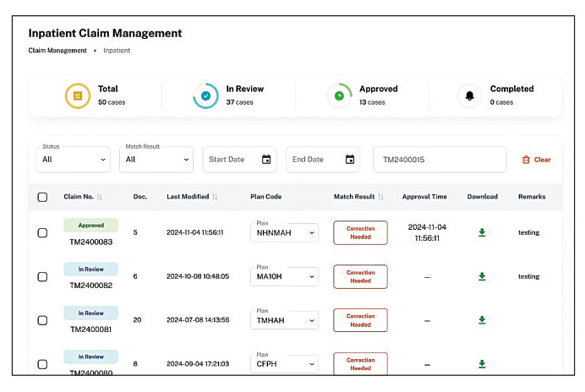This screenshot has width=585, height=392.
Task: Click last modified 2024-10-08 10:48:05
Action: click(198, 276)
